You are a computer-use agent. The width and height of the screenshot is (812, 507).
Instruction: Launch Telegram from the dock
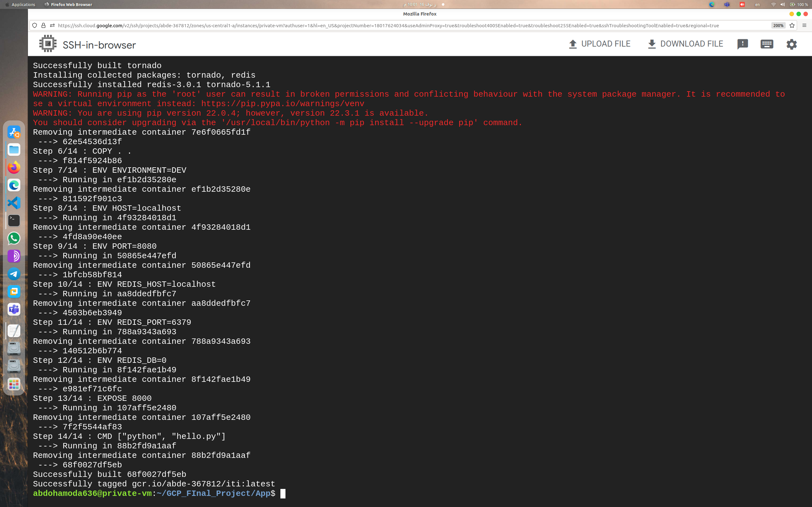[14, 274]
